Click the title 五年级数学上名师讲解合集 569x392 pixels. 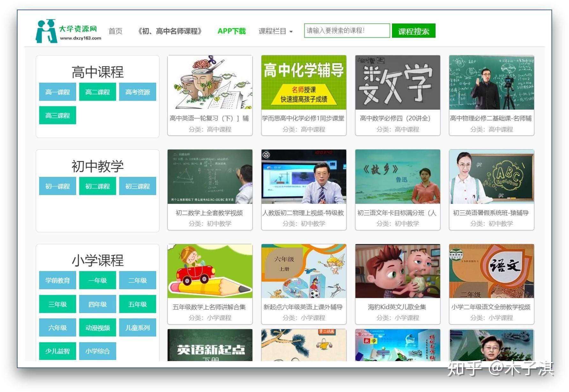[x=209, y=307]
